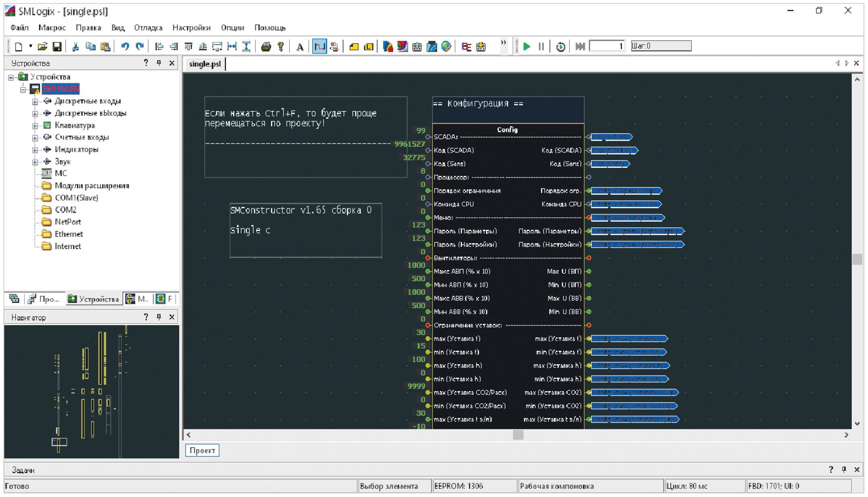Select the Ethernet folder in tree
The width and height of the screenshot is (868, 497).
68,234
